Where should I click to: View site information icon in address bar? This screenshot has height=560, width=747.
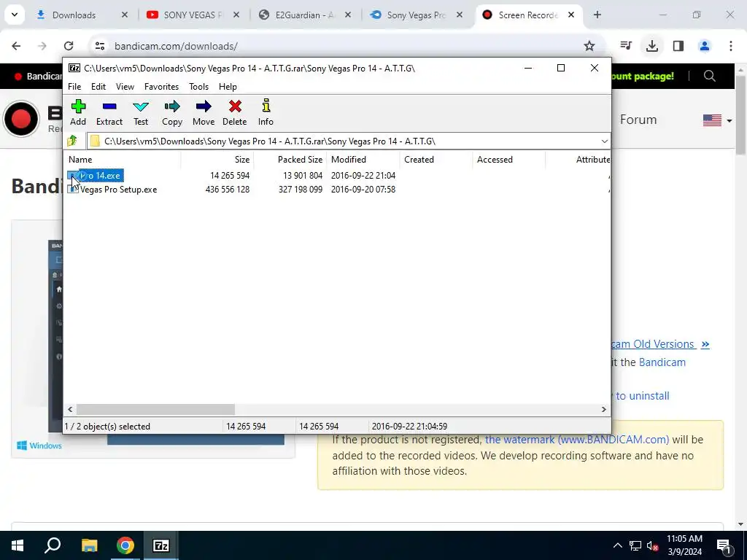[x=99, y=46]
